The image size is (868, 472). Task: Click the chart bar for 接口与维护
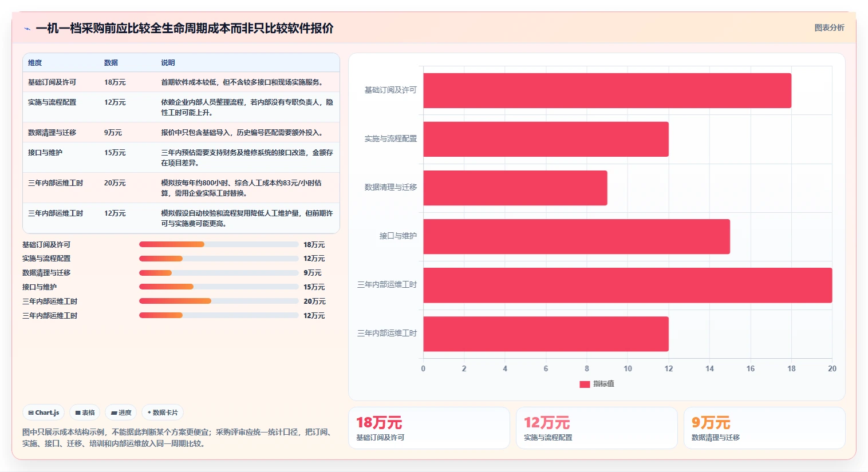point(577,236)
